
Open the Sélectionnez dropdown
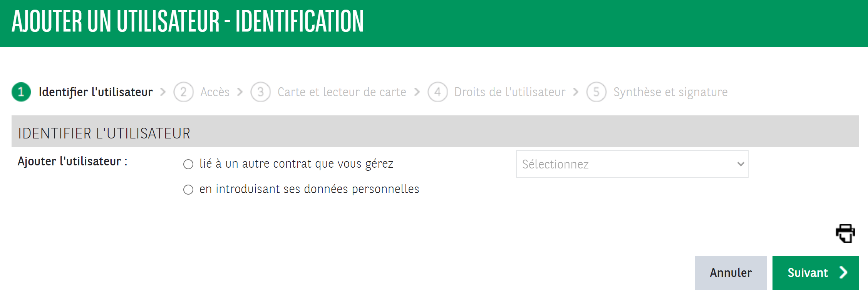632,164
